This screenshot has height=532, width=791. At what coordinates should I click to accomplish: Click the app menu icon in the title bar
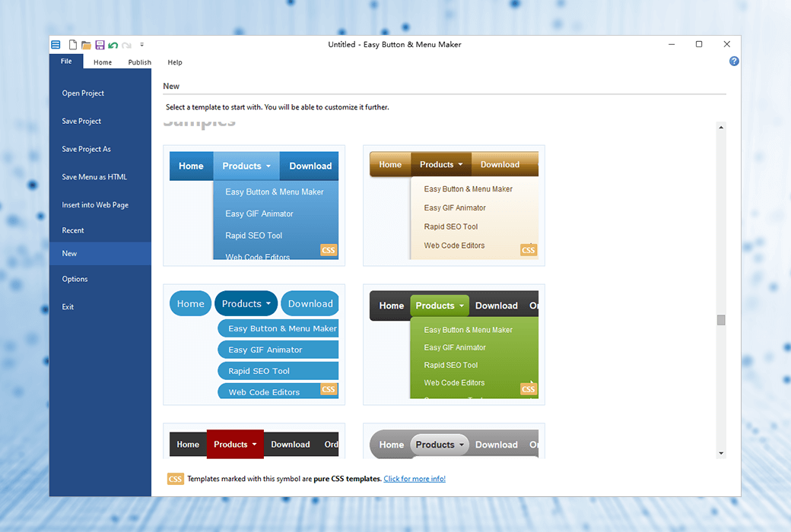click(56, 45)
